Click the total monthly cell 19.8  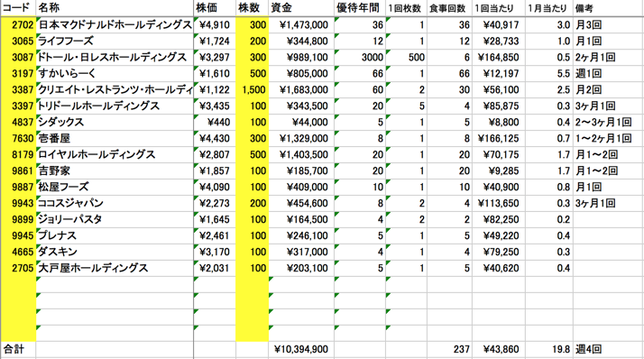(549, 350)
